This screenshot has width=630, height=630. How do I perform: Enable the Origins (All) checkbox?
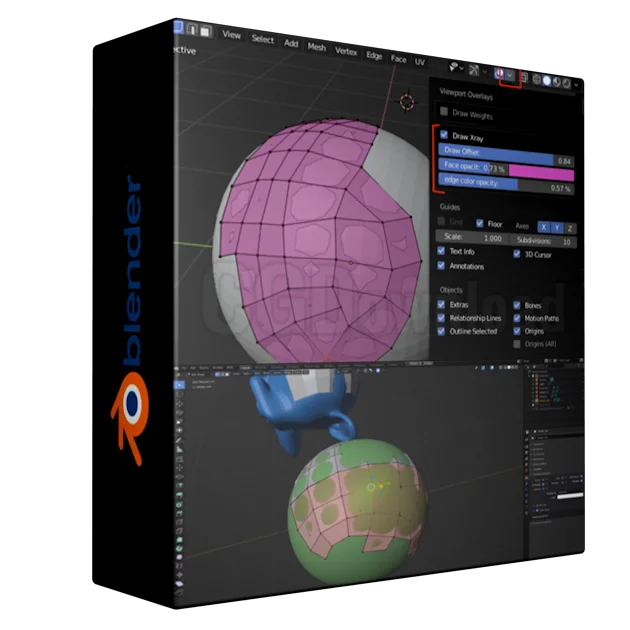coord(517,344)
